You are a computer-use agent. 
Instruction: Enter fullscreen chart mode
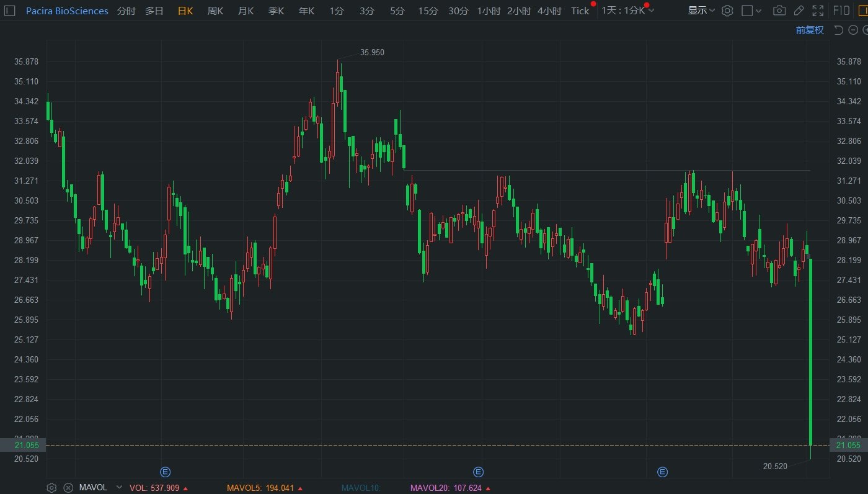coord(818,11)
